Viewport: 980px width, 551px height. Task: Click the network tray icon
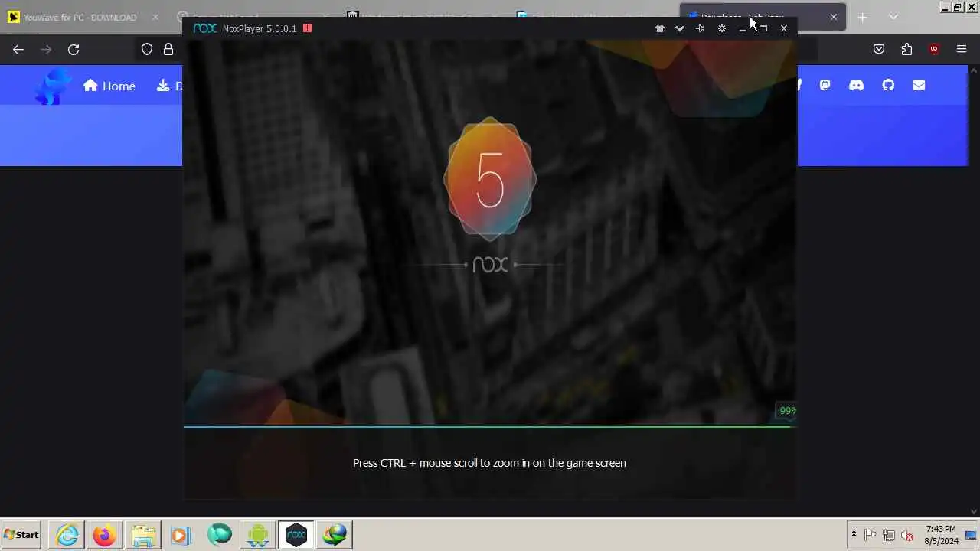coord(889,535)
